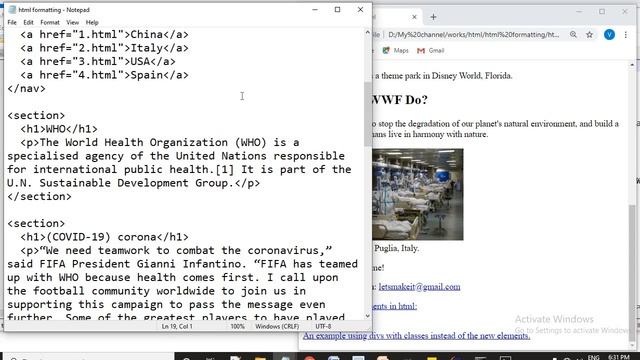Screen dimensions: 640x360
Task: Click the '</nav>' line in Notepad
Action: point(27,88)
